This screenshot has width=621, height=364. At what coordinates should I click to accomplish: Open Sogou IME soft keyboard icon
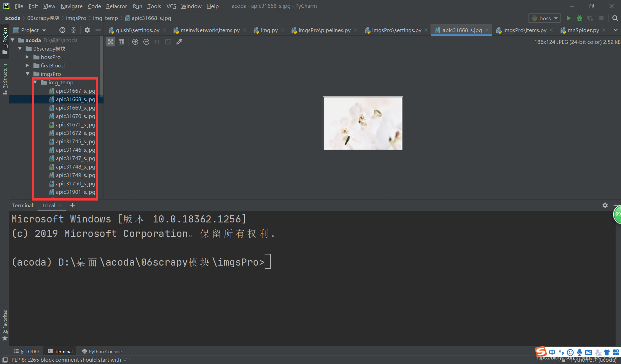click(x=589, y=352)
